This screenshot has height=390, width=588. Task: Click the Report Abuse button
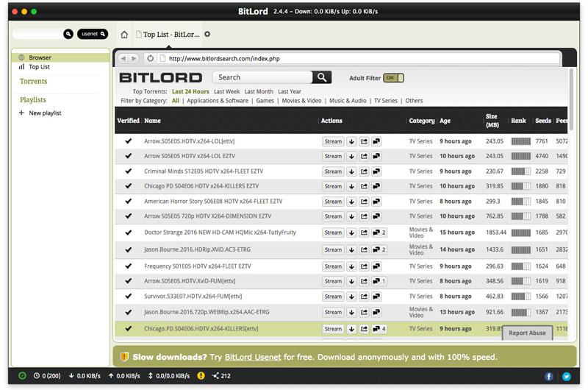point(527,333)
